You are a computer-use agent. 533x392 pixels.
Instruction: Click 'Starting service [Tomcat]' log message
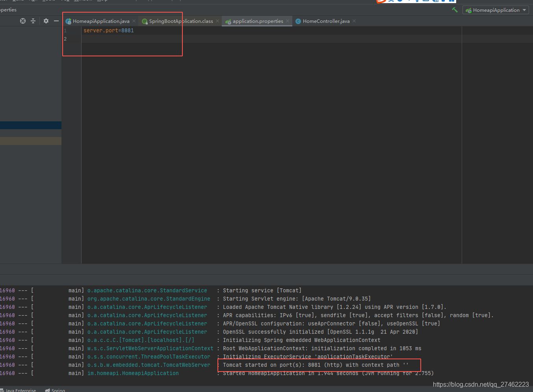pyautogui.click(x=262, y=291)
